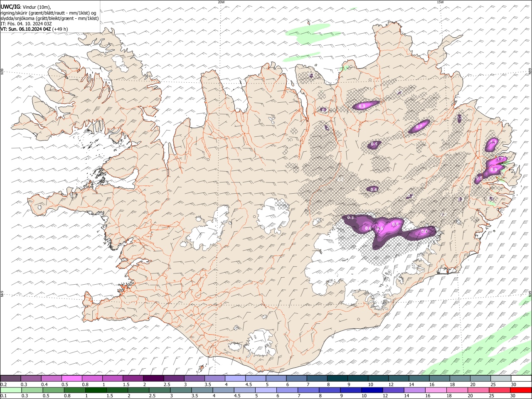Image resolution: width=532 pixels, height=399 pixels.
Task: Click the dark teal 8 swatch in upper legend
Action: point(337,378)
